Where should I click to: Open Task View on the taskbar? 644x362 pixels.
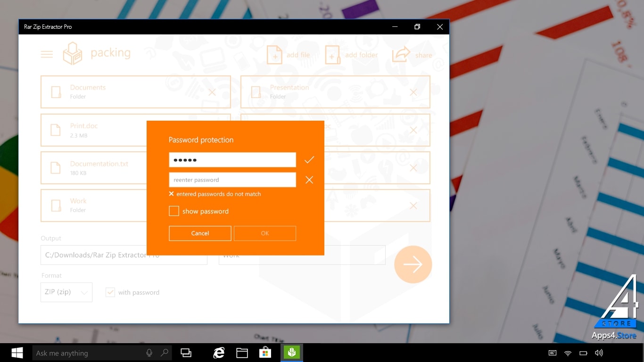(186, 353)
